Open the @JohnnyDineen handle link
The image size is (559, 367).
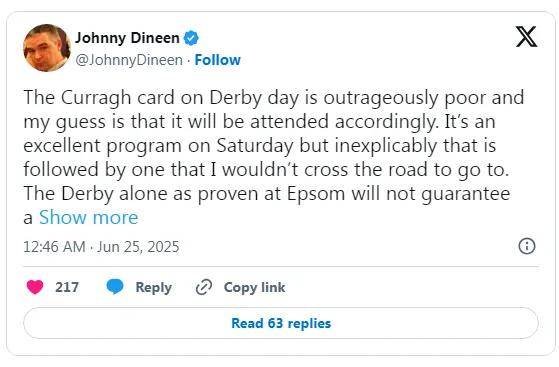click(x=129, y=60)
